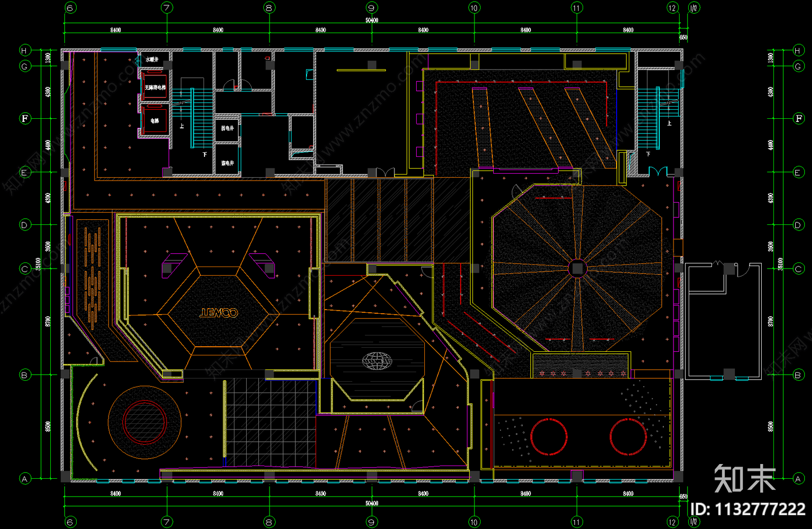The width and height of the screenshot is (812, 529).
Task: Click grid axis bubble 8 above the plan
Action: [269, 8]
